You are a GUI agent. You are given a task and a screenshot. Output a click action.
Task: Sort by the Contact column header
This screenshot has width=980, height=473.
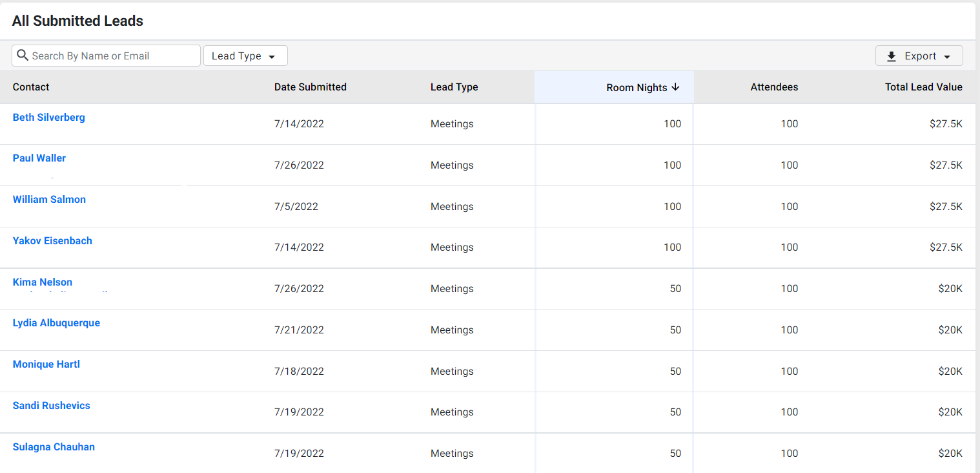[31, 87]
